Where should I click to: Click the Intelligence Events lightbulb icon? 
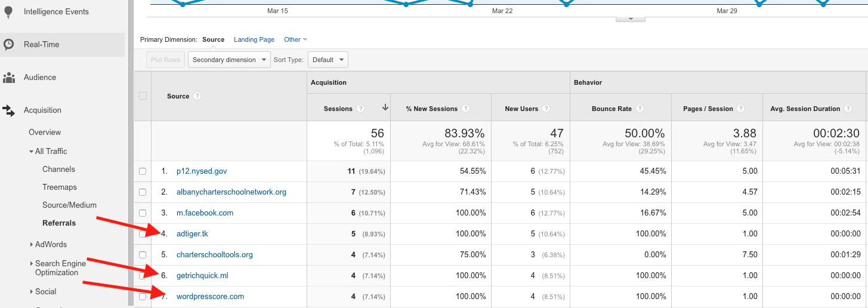(9, 12)
